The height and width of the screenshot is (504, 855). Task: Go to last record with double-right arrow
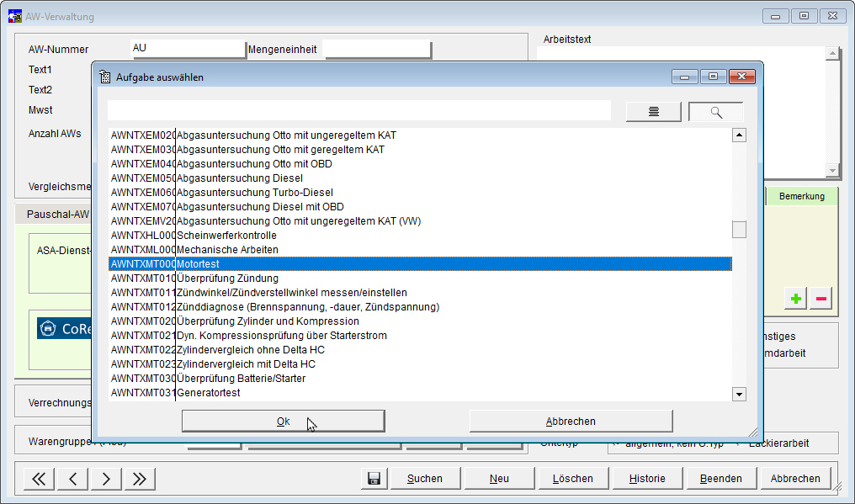tap(140, 479)
